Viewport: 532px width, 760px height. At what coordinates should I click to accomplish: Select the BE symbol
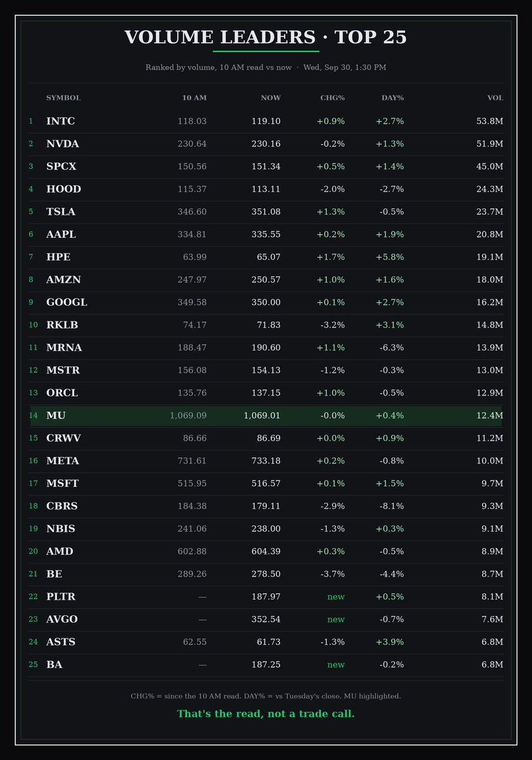coord(54,574)
